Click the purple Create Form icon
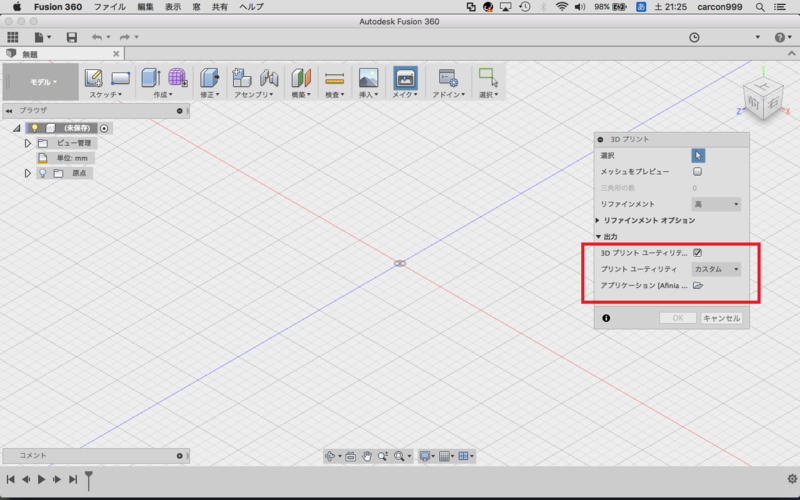 tap(178, 78)
